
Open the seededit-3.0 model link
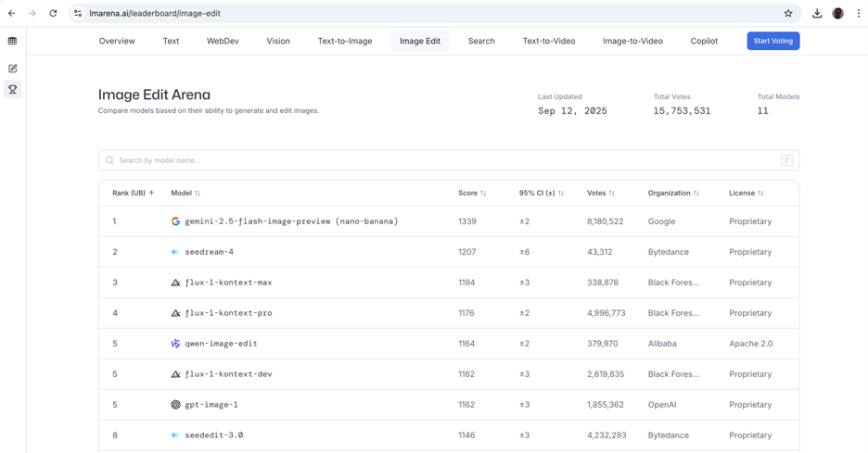coord(213,435)
